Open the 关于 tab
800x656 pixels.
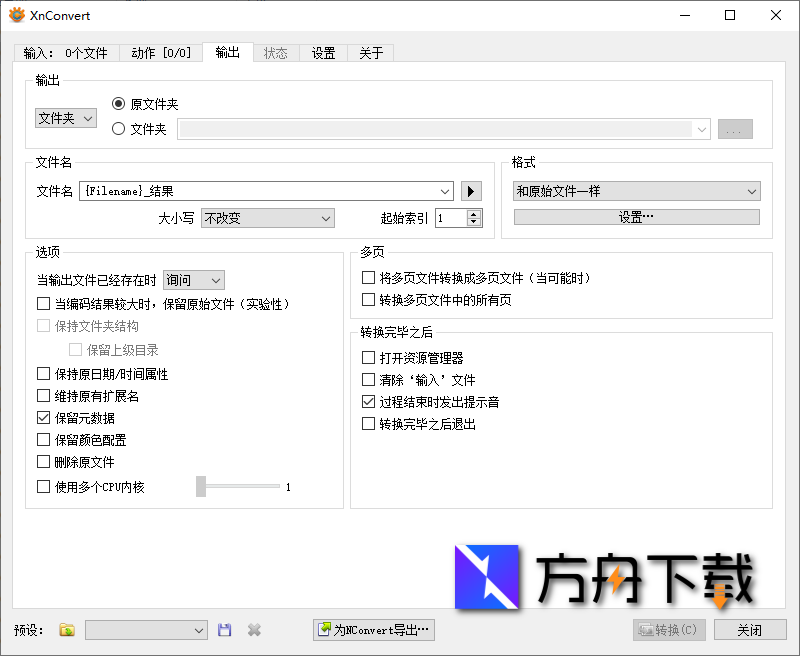[371, 54]
